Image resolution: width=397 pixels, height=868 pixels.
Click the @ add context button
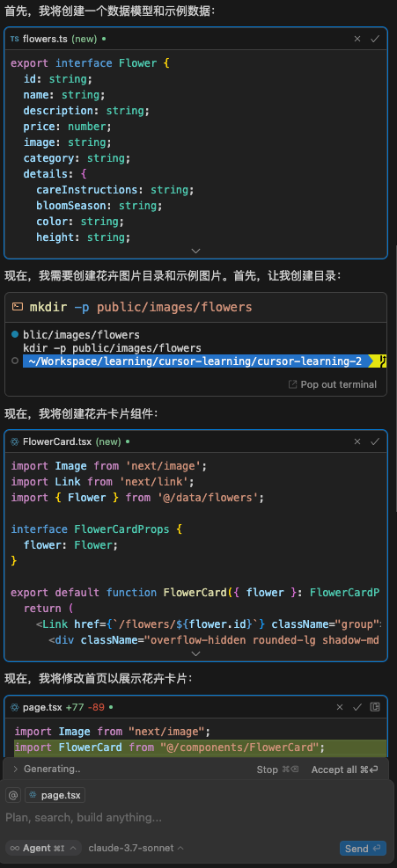click(13, 796)
